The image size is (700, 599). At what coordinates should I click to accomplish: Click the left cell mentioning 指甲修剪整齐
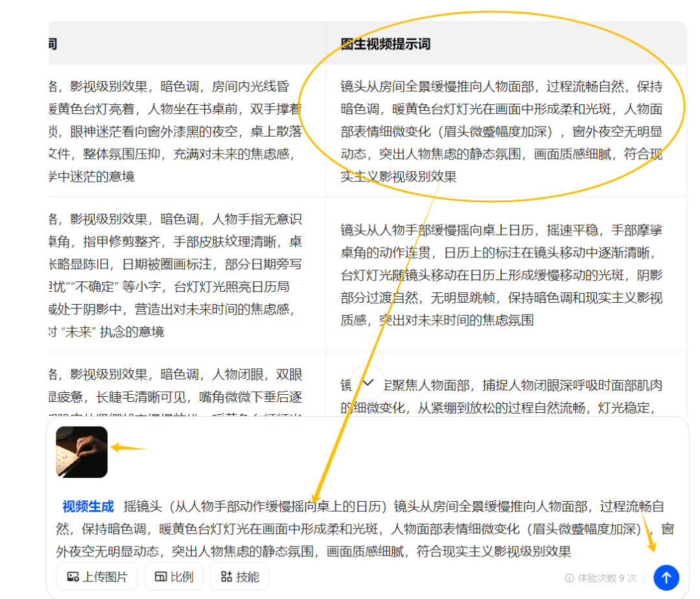(187, 274)
